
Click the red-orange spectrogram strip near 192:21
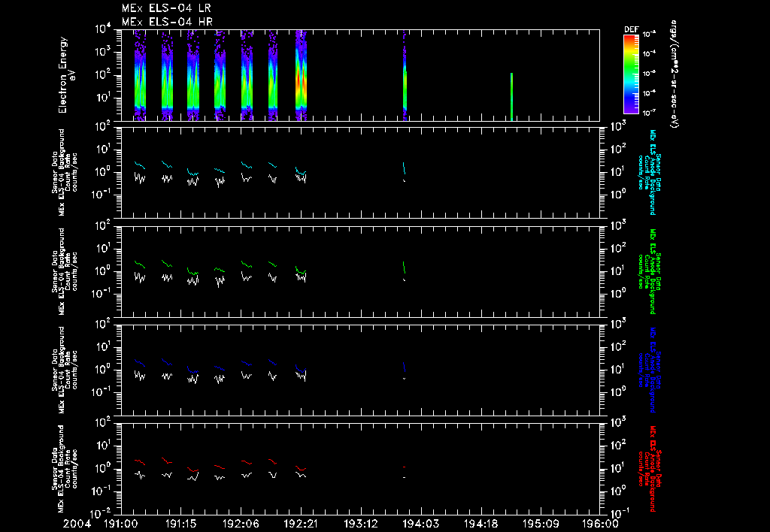click(x=301, y=75)
